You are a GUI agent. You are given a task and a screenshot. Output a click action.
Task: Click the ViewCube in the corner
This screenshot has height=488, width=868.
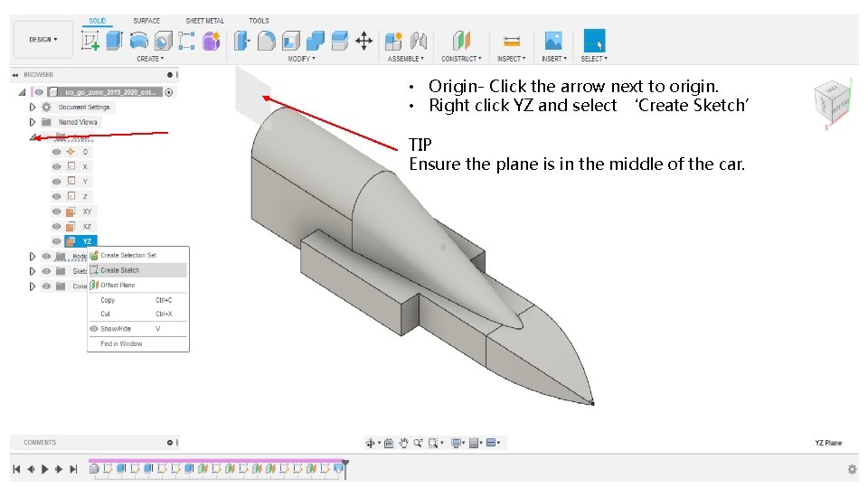(x=832, y=103)
